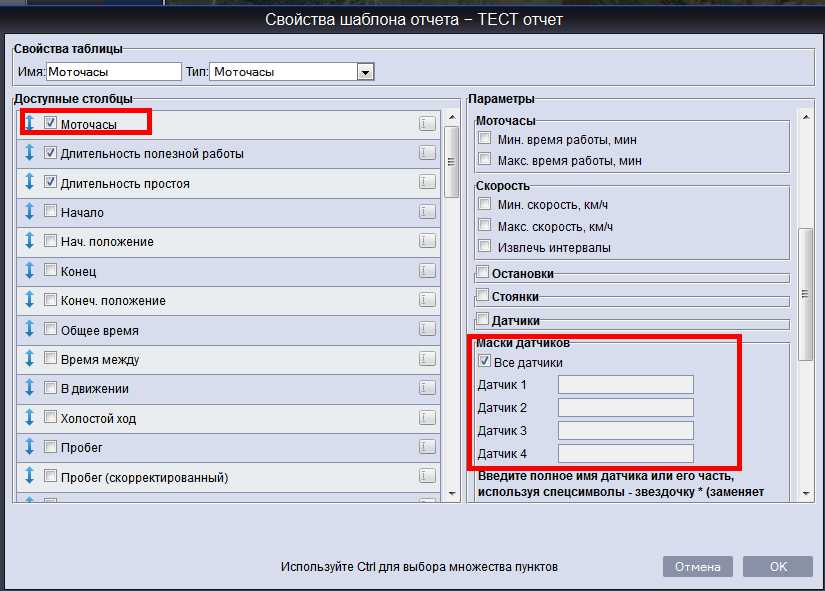The width and height of the screenshot is (825, 591).
Task: Click the Имя table name field
Action: [114, 72]
